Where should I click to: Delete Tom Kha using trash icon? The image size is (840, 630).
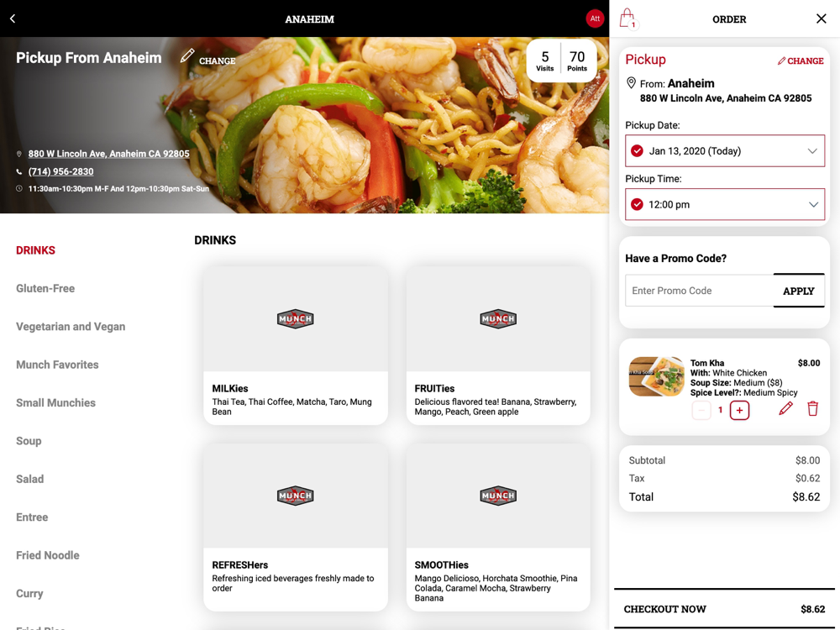pos(812,409)
